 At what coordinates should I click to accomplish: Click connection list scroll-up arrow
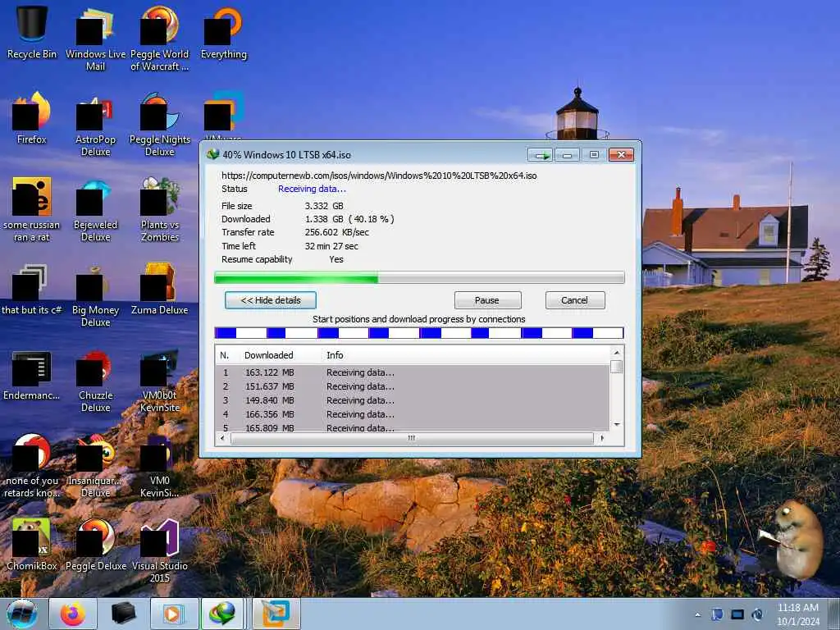point(617,353)
